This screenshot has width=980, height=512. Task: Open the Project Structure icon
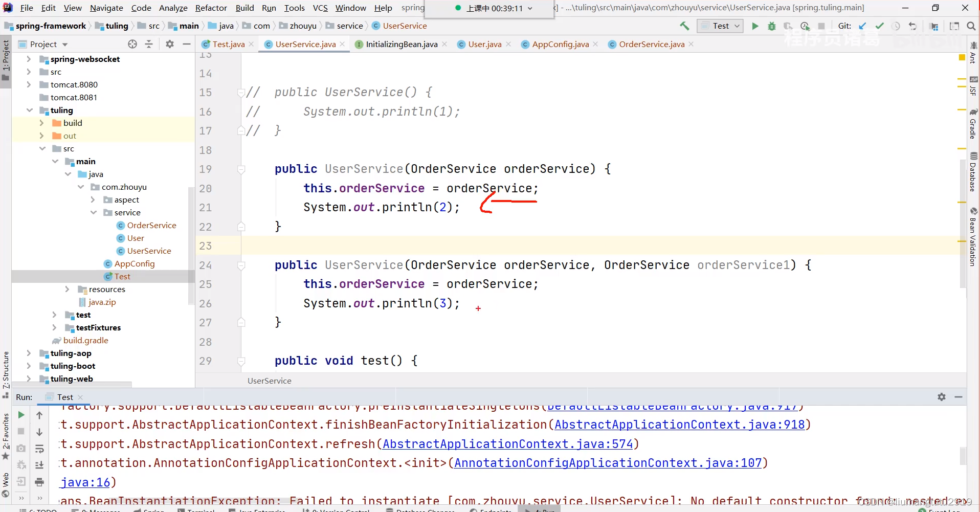[934, 26]
